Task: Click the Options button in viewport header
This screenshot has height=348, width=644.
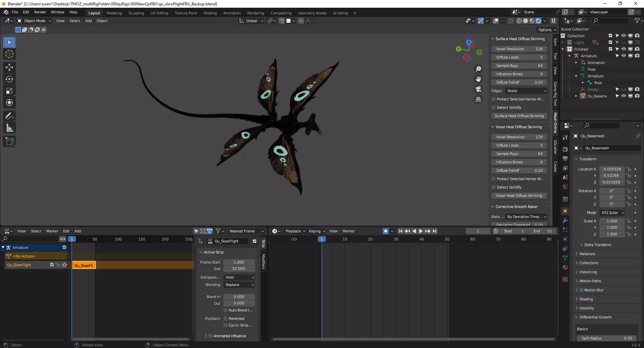Action: click(x=547, y=30)
